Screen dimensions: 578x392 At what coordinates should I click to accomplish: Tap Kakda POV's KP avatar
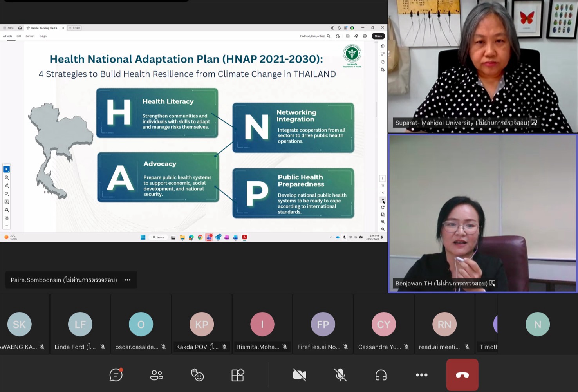pos(202,324)
